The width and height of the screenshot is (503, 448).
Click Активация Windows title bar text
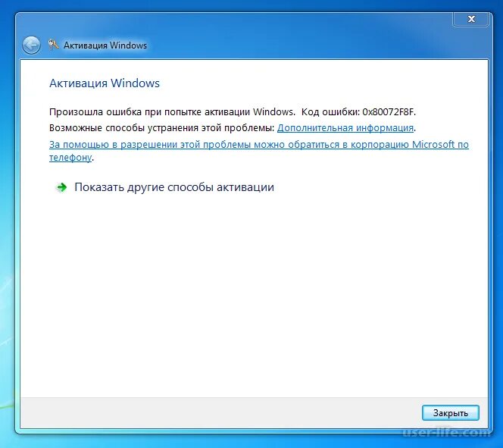tap(105, 45)
